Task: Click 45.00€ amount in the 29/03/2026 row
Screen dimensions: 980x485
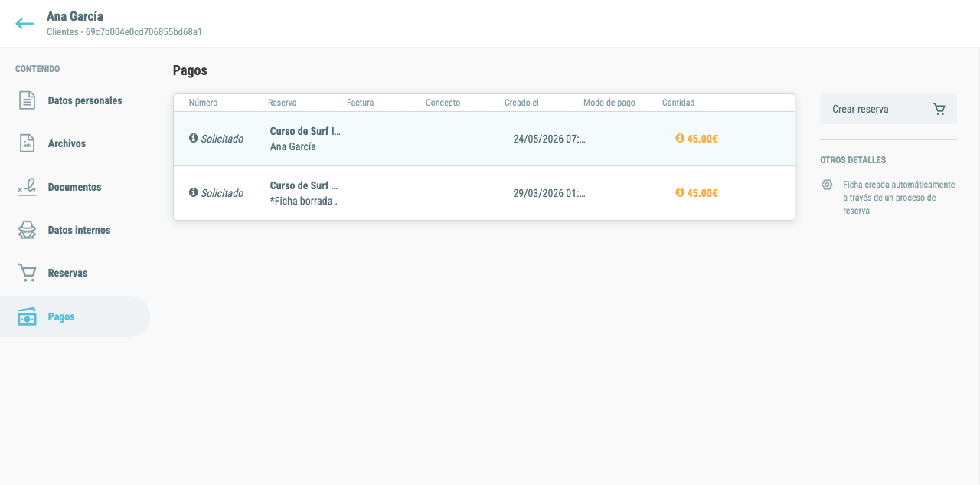Action: tap(702, 193)
